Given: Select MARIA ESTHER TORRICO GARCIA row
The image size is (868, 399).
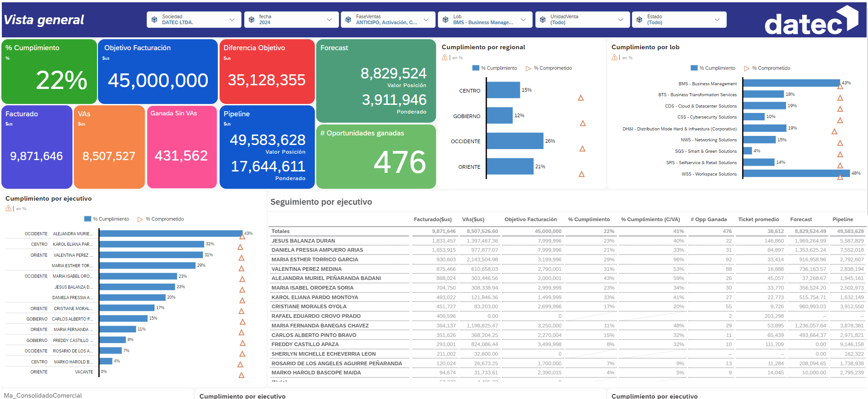Looking at the screenshot, I should pos(567,259).
